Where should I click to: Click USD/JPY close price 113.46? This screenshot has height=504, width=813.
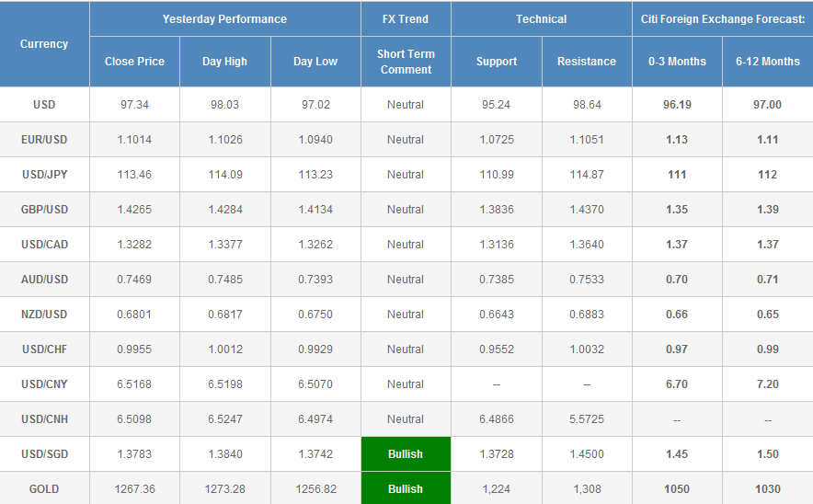point(134,174)
